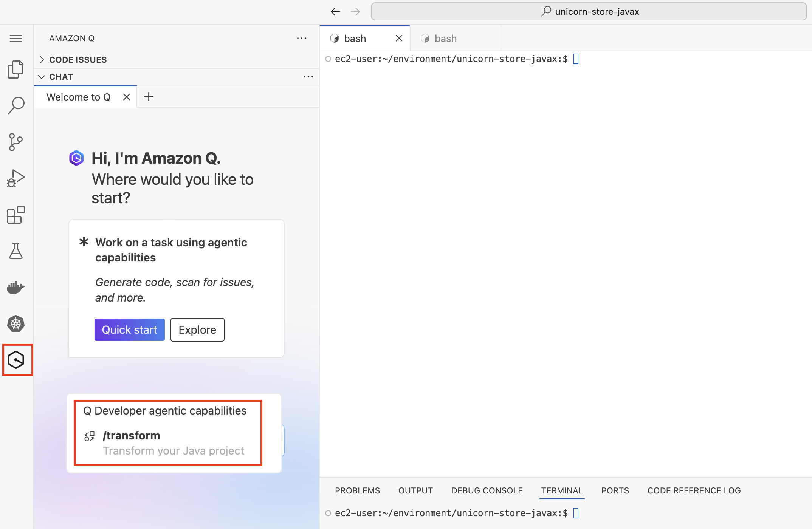Click the Amazon Q sidebar icon
The height and width of the screenshot is (529, 812).
(16, 360)
